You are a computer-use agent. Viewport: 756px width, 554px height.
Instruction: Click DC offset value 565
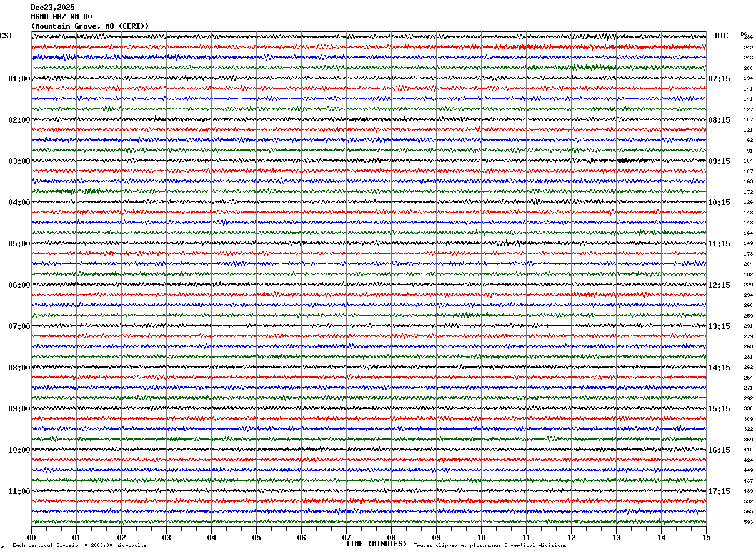[x=749, y=512]
